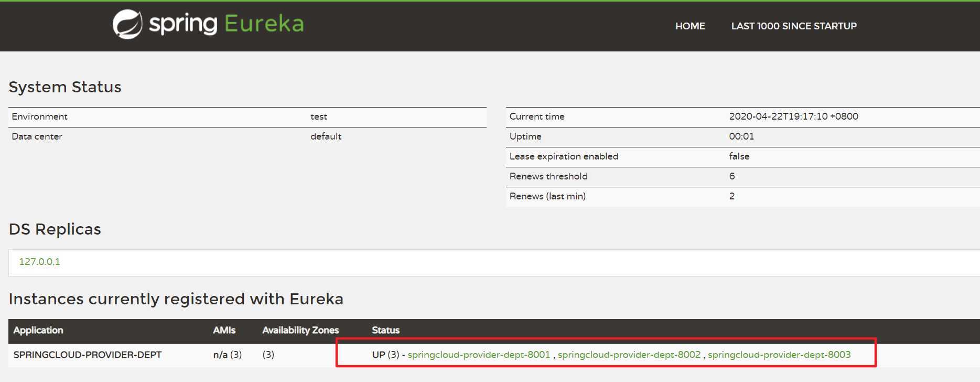Click the Current time label
The height and width of the screenshot is (382, 980).
coord(537,116)
